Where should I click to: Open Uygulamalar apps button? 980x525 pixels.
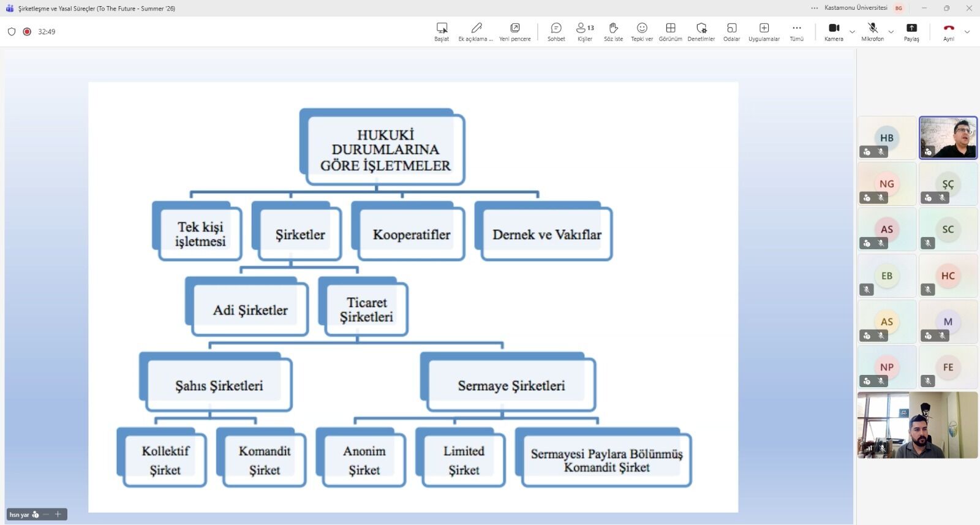pos(764,32)
